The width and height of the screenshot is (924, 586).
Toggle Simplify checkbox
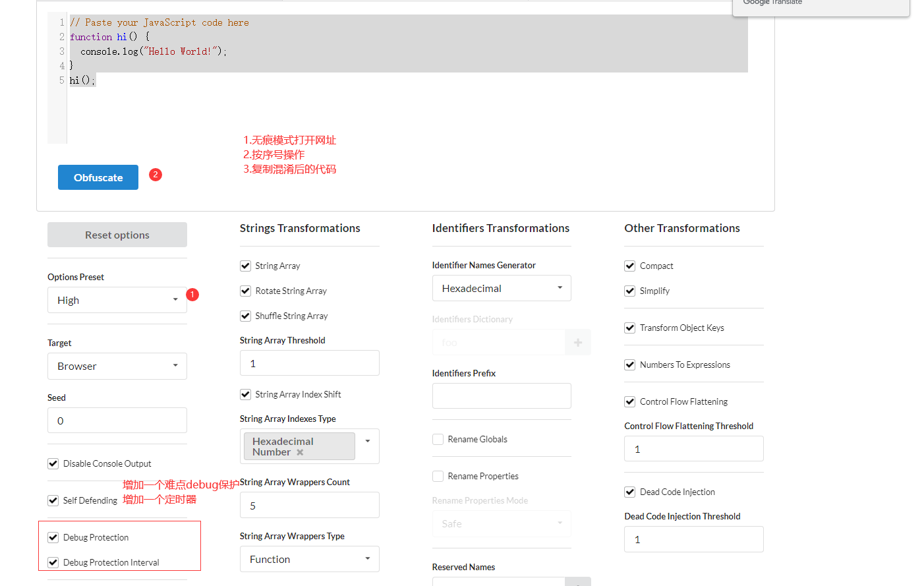pos(630,291)
